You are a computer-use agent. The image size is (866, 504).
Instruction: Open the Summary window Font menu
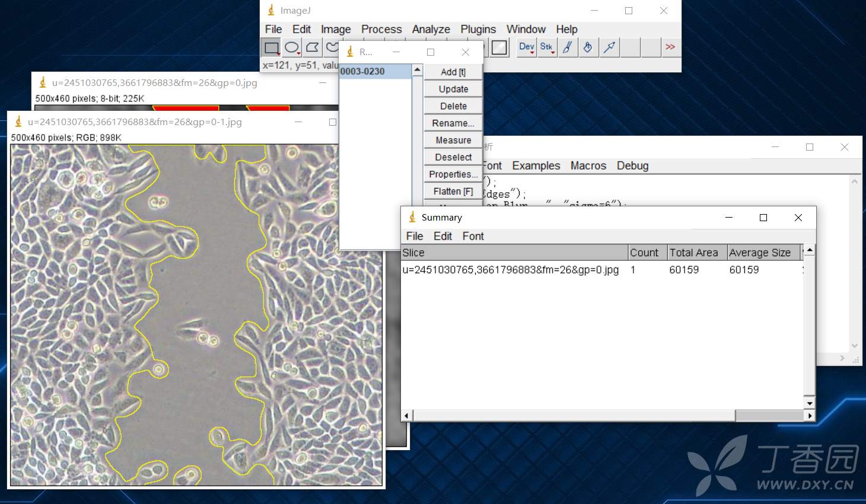[x=473, y=236]
